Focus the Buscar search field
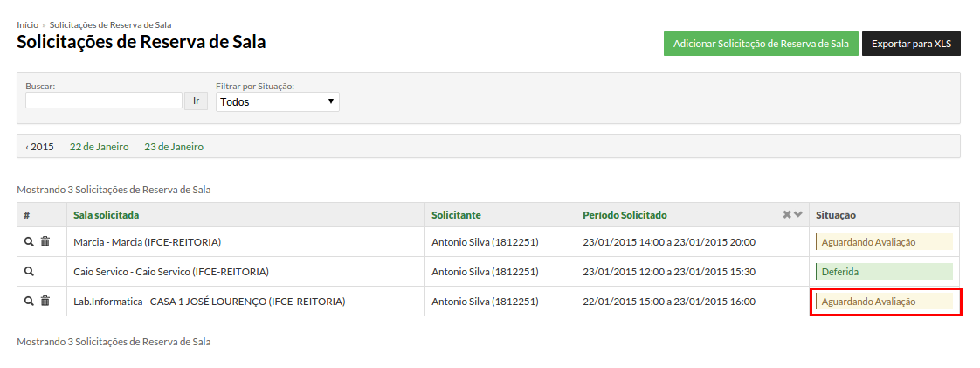 click(104, 101)
